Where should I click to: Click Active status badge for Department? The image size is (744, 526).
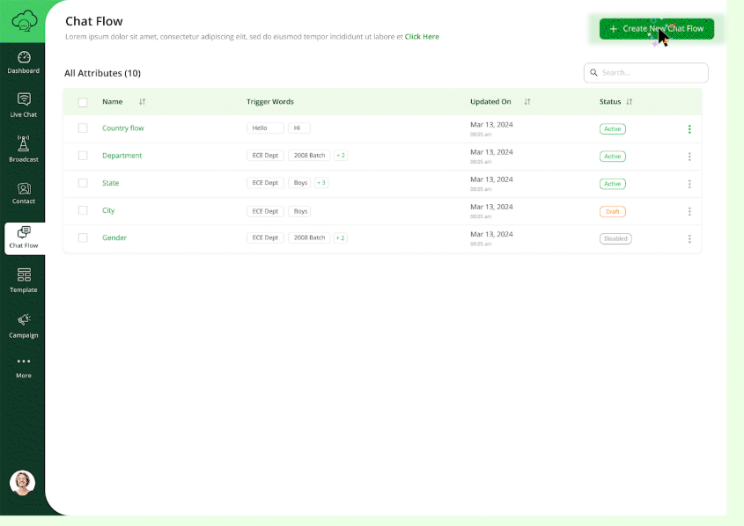613,157
